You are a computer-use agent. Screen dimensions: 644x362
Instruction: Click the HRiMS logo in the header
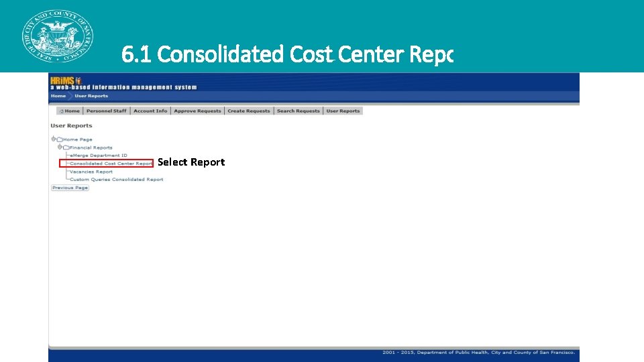(x=66, y=80)
